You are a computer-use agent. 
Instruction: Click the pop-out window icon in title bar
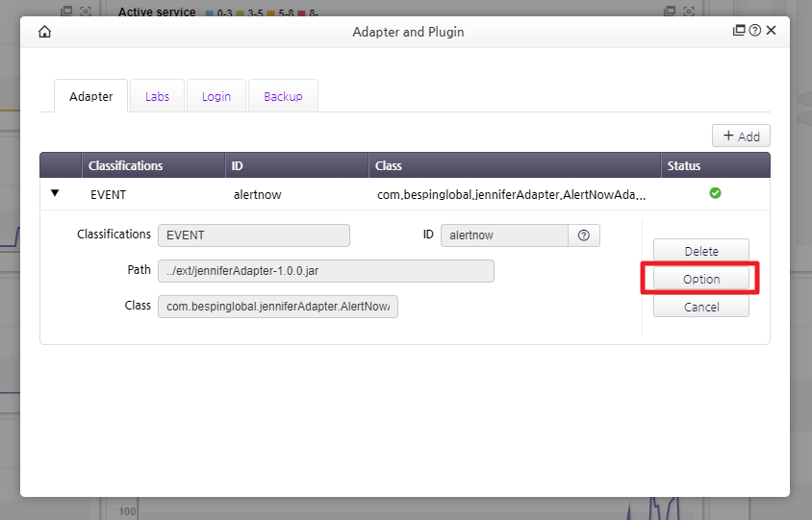(x=739, y=31)
